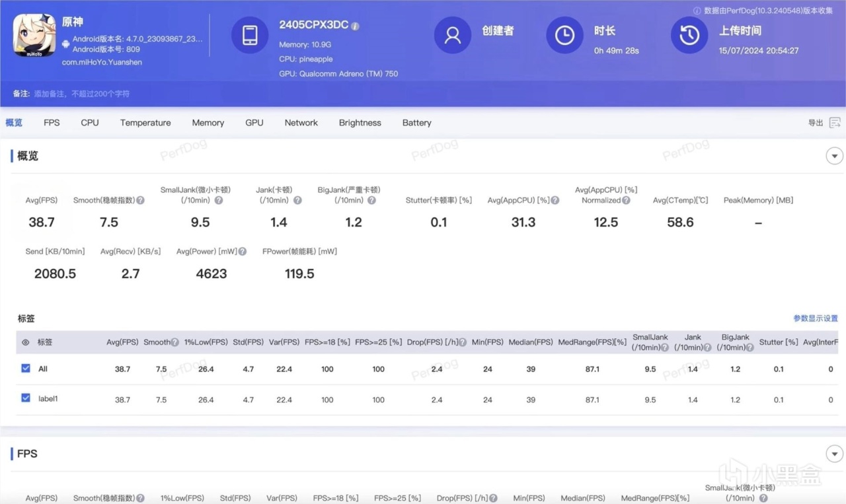
Task: Click the Send [KB/10min] value 2080.5
Action: tap(55, 273)
